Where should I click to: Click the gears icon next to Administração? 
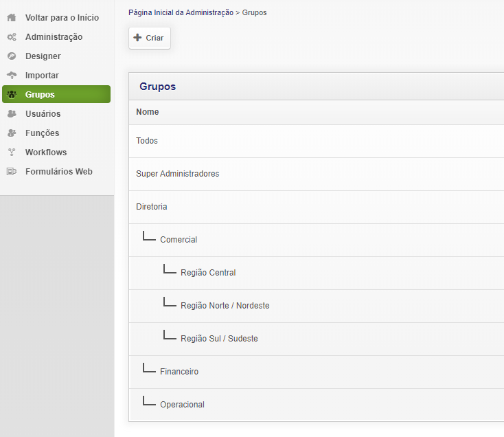[x=12, y=37]
